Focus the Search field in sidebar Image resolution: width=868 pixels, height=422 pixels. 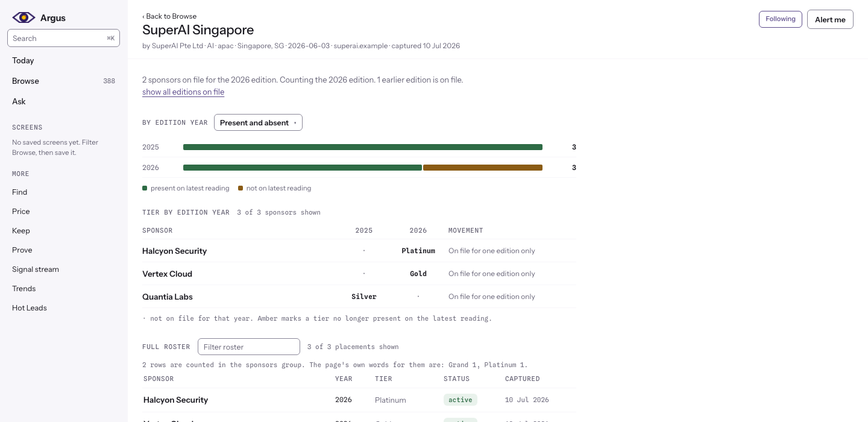(63, 38)
